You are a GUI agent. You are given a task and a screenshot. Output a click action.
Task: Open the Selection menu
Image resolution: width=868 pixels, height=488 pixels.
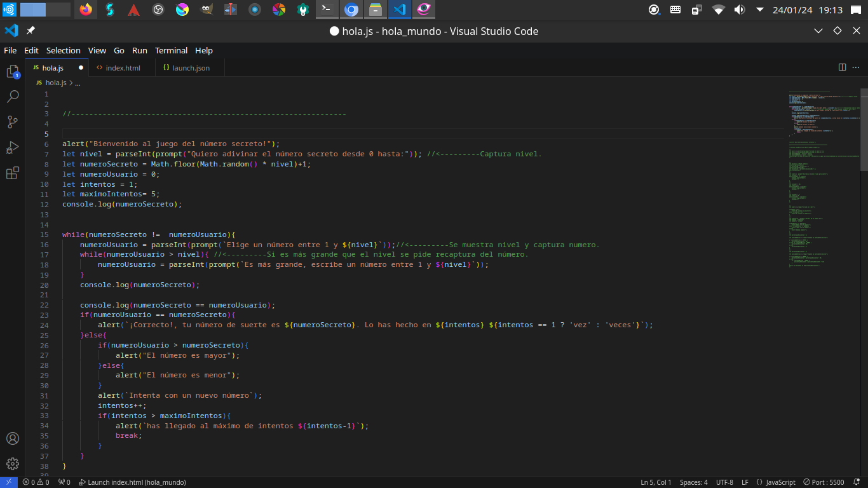click(x=64, y=50)
